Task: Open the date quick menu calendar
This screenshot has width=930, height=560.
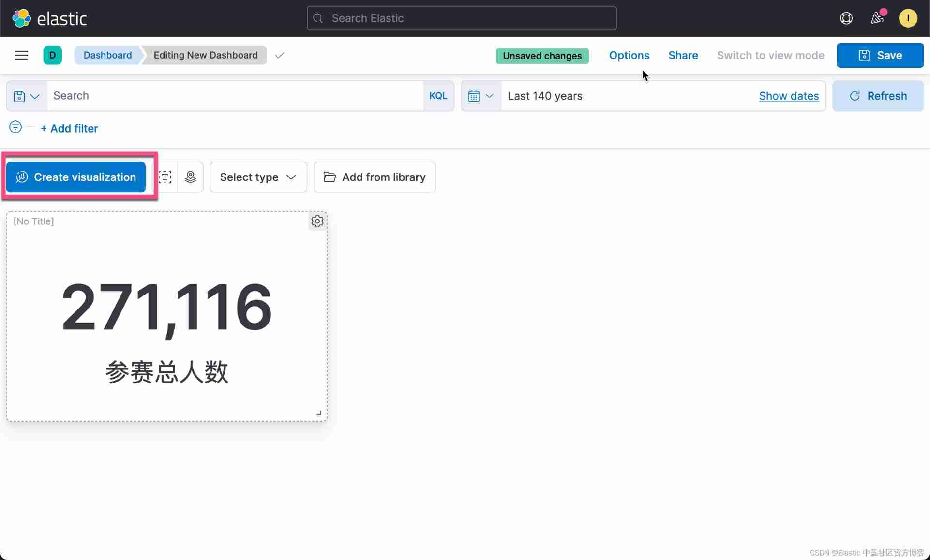Action: pyautogui.click(x=480, y=96)
